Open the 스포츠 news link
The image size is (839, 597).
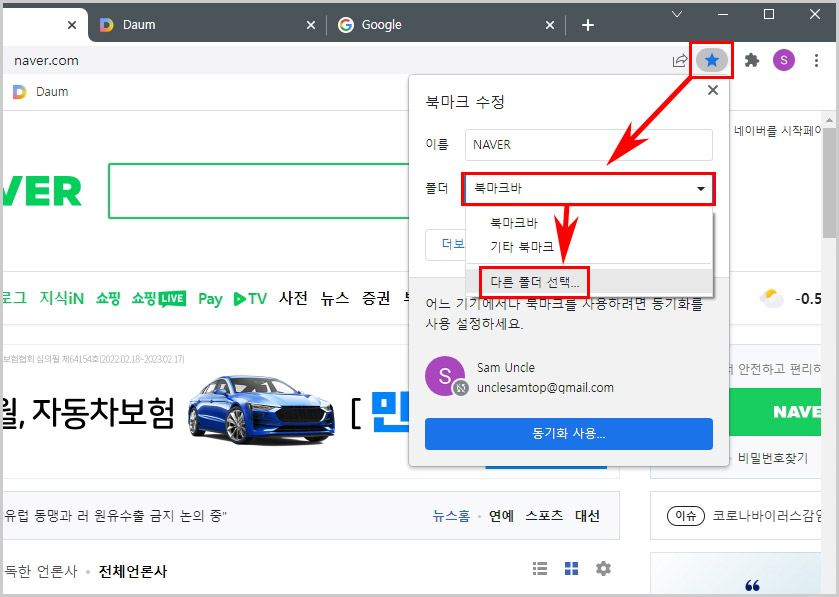[x=544, y=516]
